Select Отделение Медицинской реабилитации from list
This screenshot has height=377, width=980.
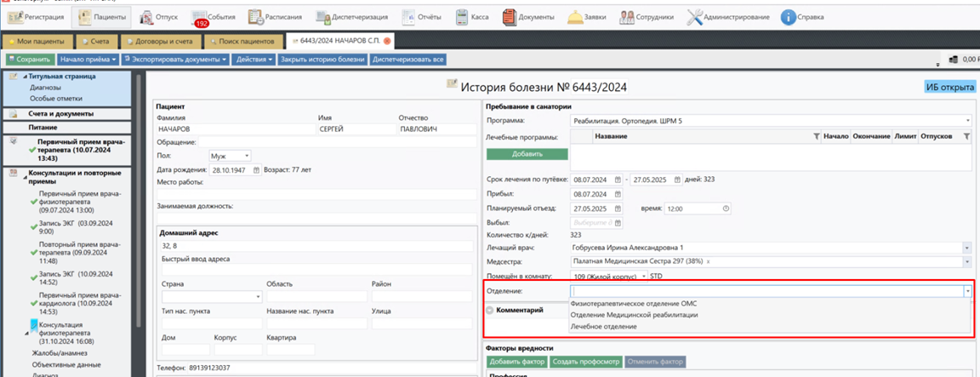634,314
